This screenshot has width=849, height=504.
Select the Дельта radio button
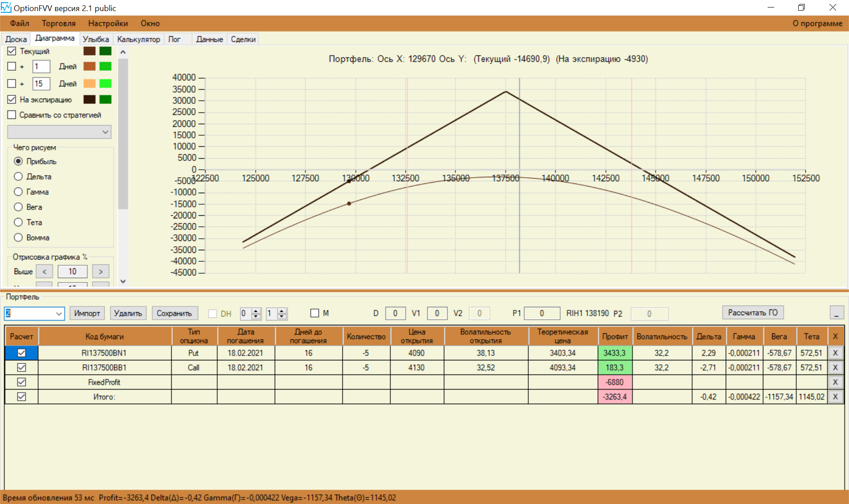18,176
